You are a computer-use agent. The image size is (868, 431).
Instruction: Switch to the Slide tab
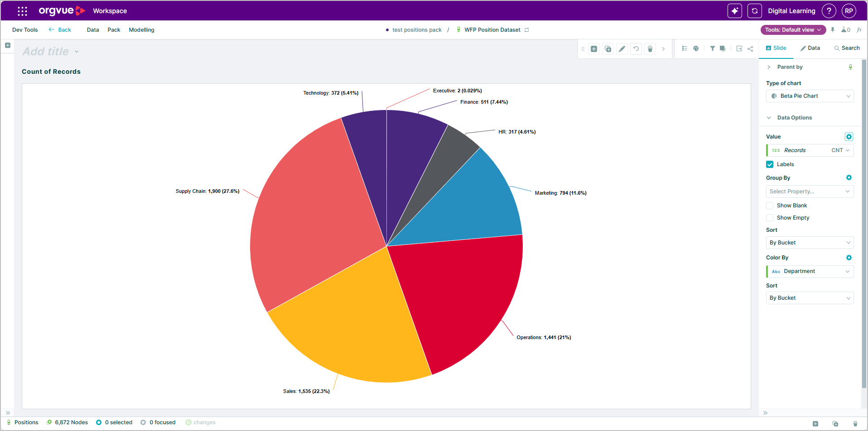point(776,48)
